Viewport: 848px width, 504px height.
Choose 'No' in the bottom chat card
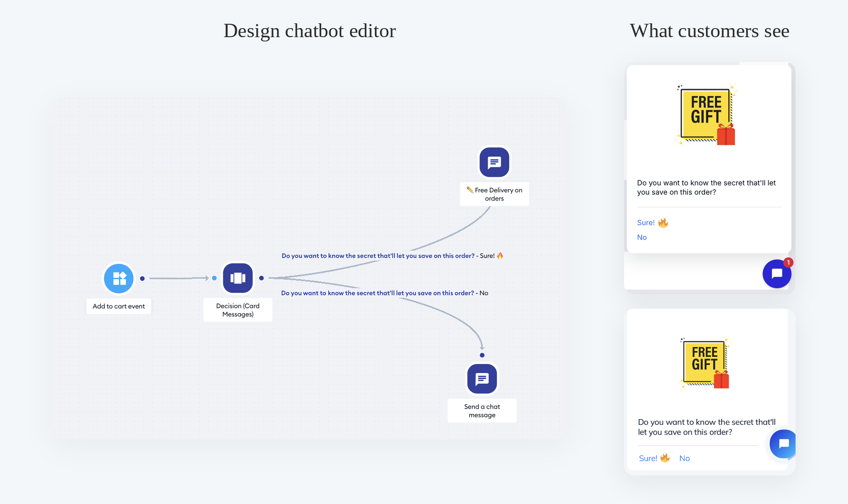[x=684, y=458]
